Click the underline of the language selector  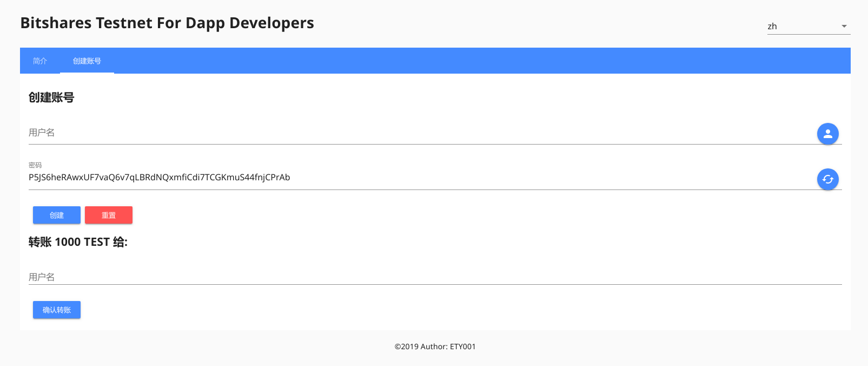point(809,34)
